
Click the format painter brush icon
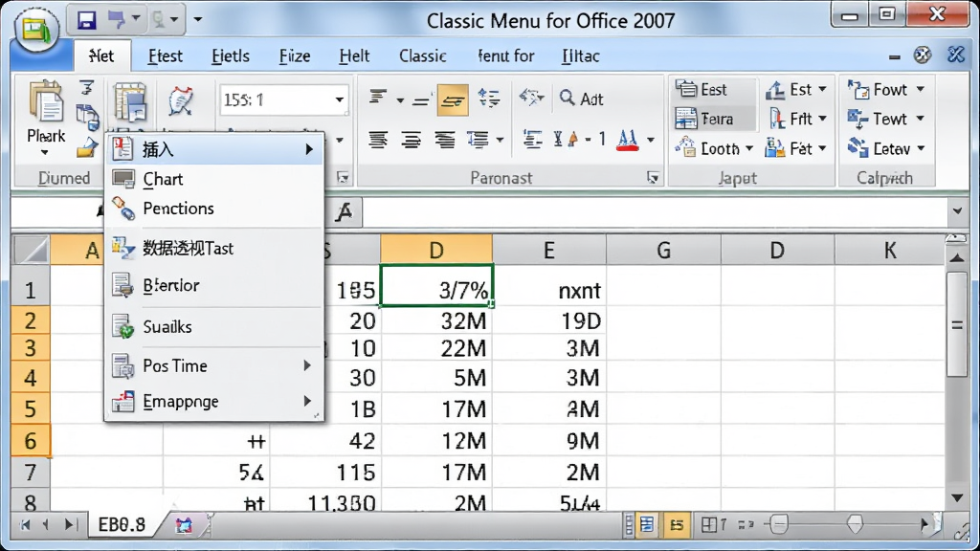[x=87, y=148]
